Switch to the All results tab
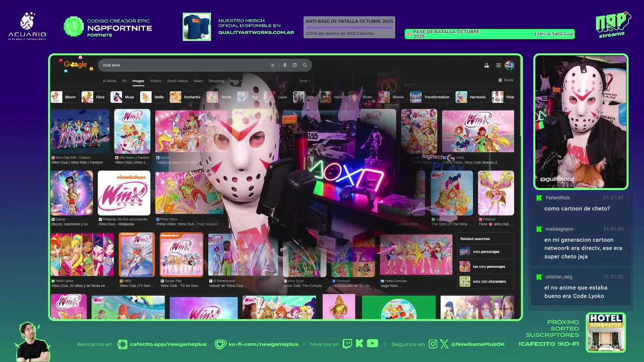 click(x=124, y=81)
